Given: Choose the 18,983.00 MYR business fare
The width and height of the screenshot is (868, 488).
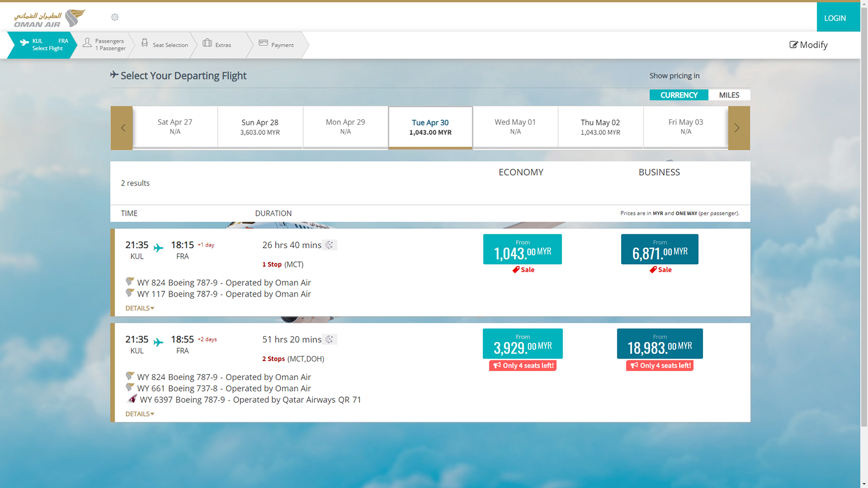Looking at the screenshot, I should click(660, 344).
